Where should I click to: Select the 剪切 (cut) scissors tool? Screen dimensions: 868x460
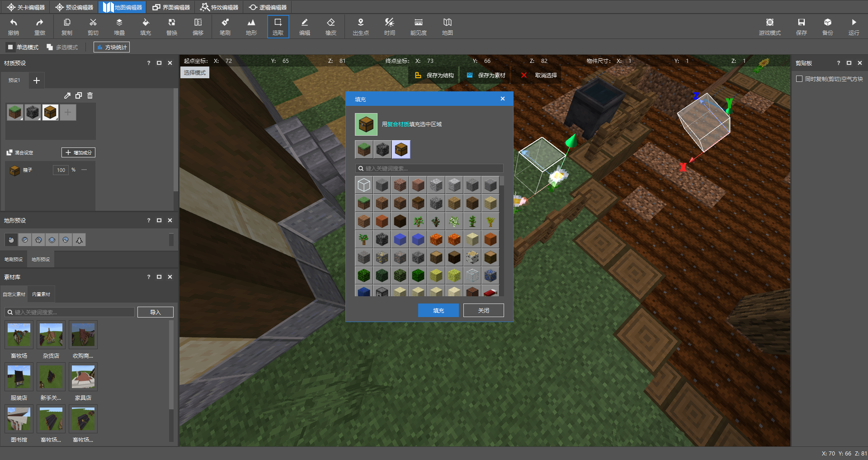click(x=93, y=27)
